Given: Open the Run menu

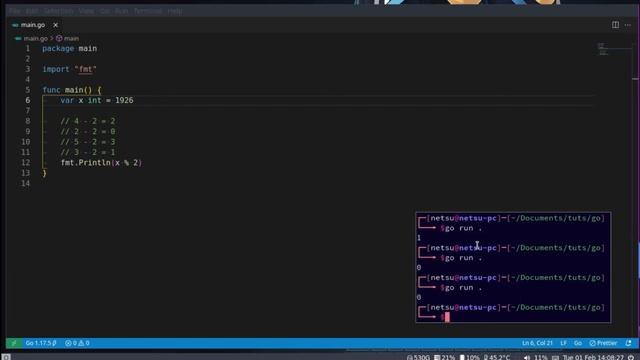Looking at the screenshot, I should point(121,11).
